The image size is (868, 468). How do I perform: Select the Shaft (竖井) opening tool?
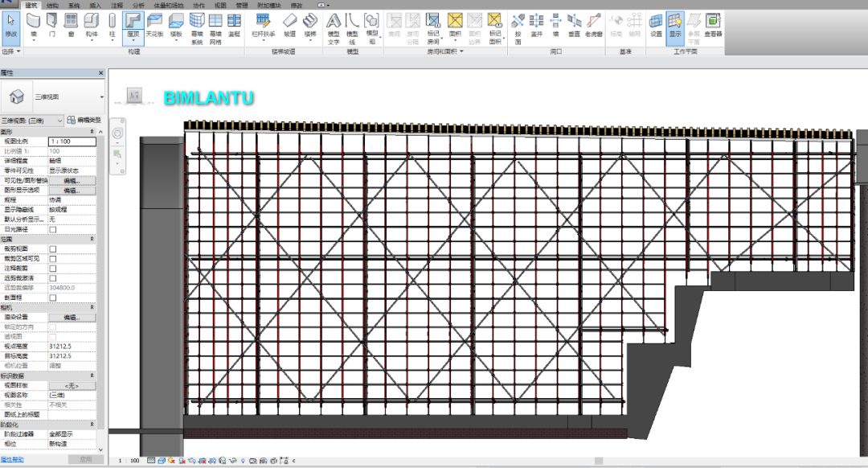536,26
